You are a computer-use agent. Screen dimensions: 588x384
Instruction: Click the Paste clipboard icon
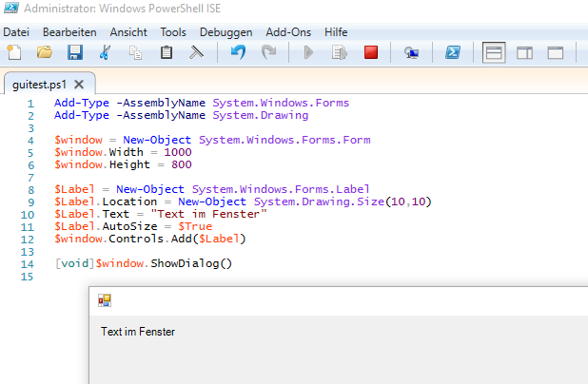167,53
